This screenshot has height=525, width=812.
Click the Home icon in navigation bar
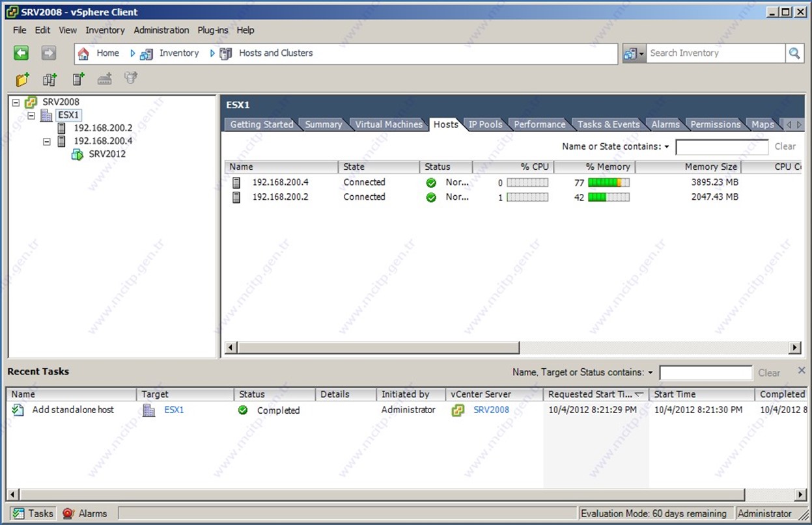point(83,54)
